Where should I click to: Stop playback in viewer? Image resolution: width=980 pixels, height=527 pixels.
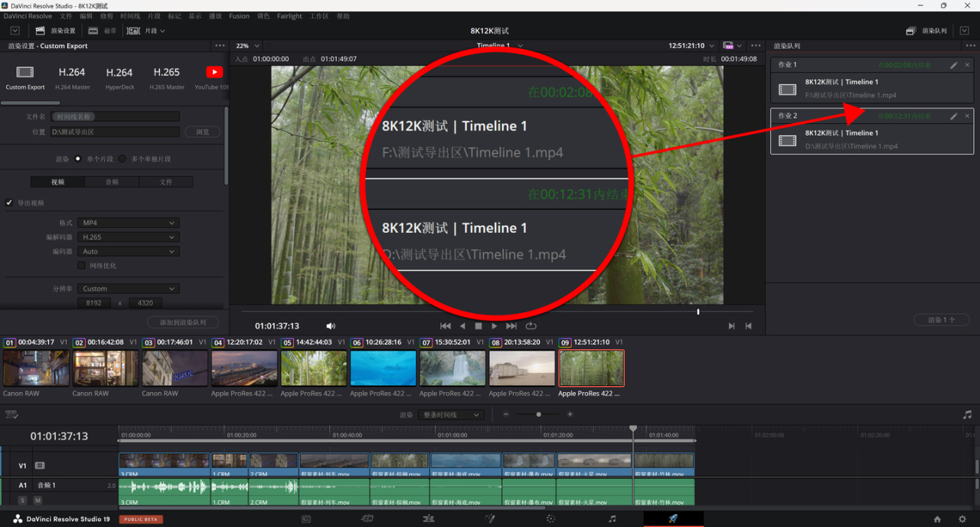pos(479,326)
